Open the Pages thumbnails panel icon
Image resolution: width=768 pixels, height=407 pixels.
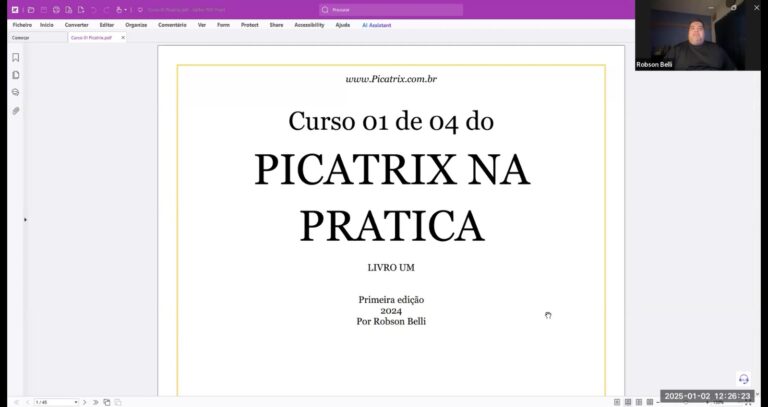[16, 75]
